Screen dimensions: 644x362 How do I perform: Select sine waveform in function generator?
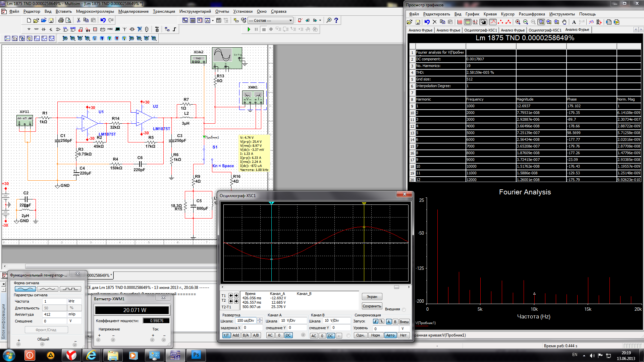(25, 289)
